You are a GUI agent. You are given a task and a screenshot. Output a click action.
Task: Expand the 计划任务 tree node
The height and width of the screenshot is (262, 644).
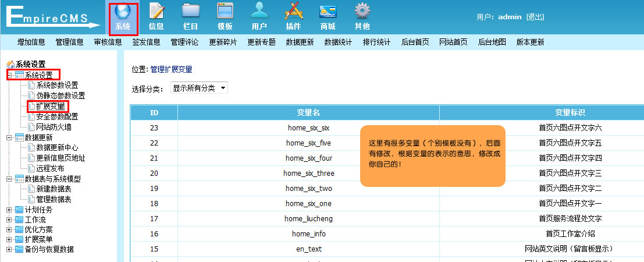point(9,210)
